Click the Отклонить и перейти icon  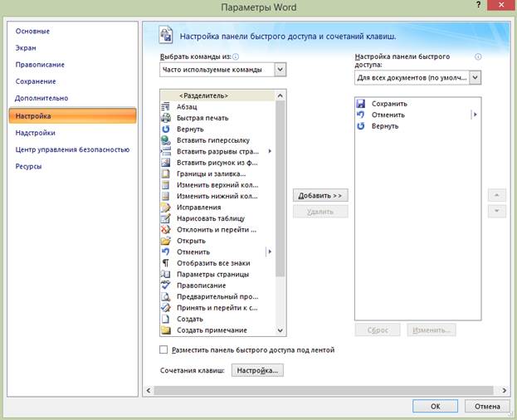165,229
